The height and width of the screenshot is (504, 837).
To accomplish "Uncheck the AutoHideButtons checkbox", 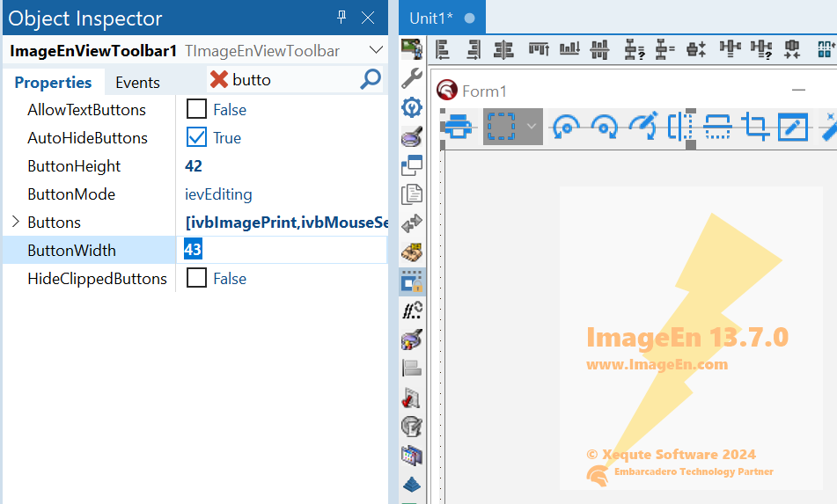I will [x=196, y=137].
